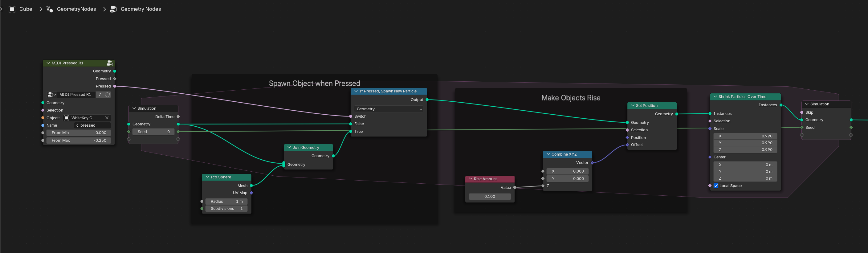868x253 pixels.
Task: Click the Center Z 0 m field
Action: [745, 178]
